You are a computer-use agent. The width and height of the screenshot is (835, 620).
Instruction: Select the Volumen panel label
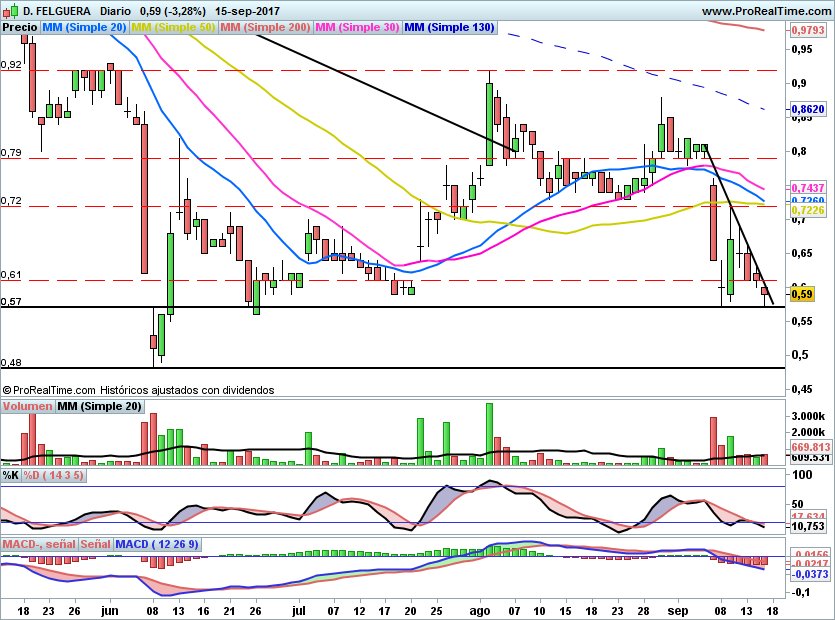point(27,406)
